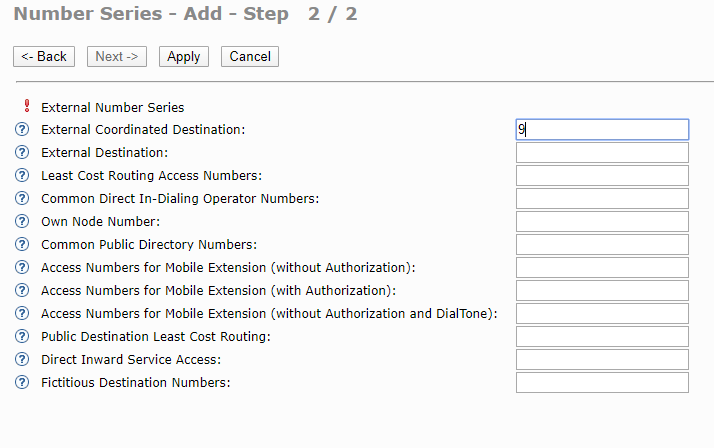Viewport: 714px width, 448px height.
Task: Click help icon for Least Cost Routing Access Numbers
Action: tap(23, 176)
